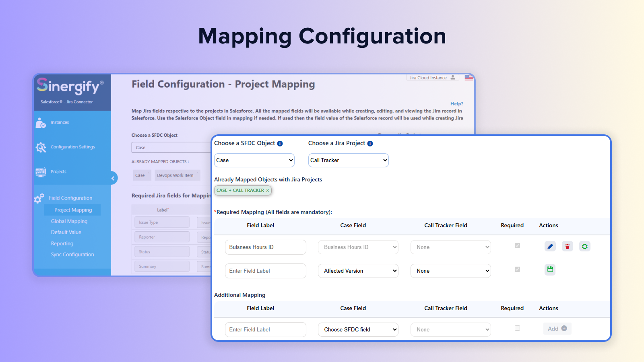Open Field Configuration menu item
Image resolution: width=644 pixels, height=362 pixels.
tap(70, 198)
